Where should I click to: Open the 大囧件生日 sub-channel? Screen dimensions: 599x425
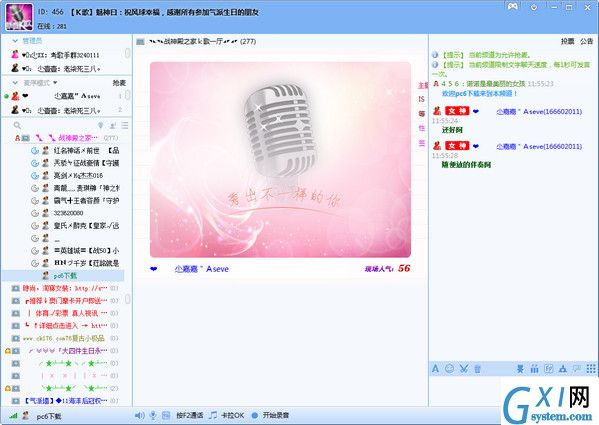coord(68,351)
